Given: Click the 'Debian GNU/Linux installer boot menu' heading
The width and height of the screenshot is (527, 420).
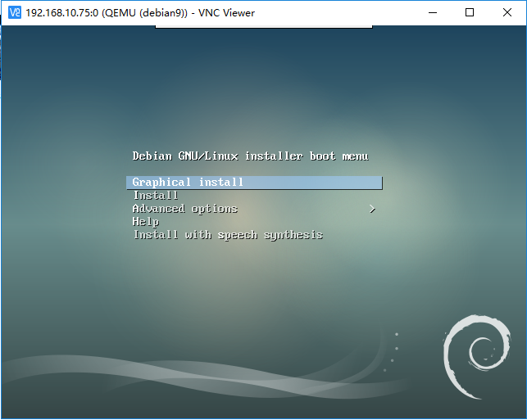Looking at the screenshot, I should pos(251,156).
